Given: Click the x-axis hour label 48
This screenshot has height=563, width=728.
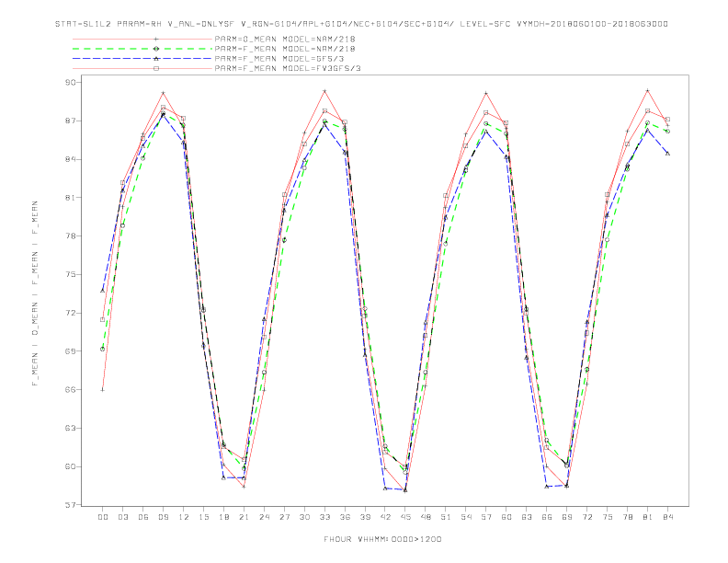Looking at the screenshot, I should (426, 517).
